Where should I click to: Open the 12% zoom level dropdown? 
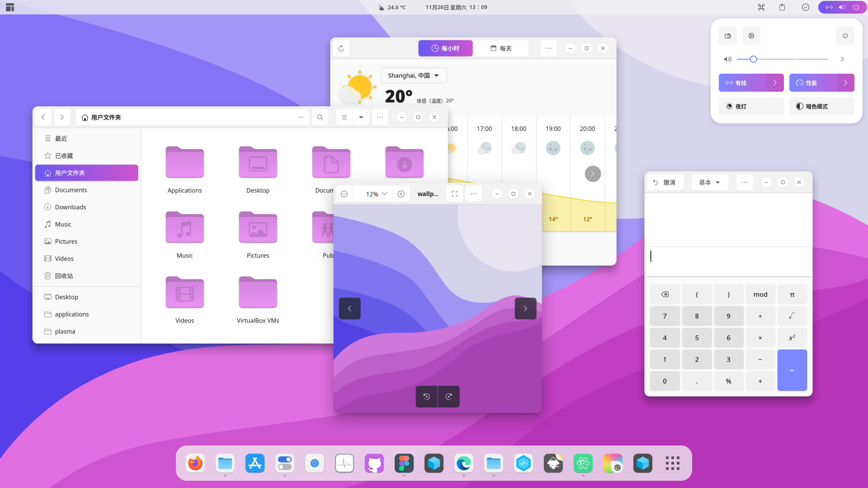(x=377, y=194)
